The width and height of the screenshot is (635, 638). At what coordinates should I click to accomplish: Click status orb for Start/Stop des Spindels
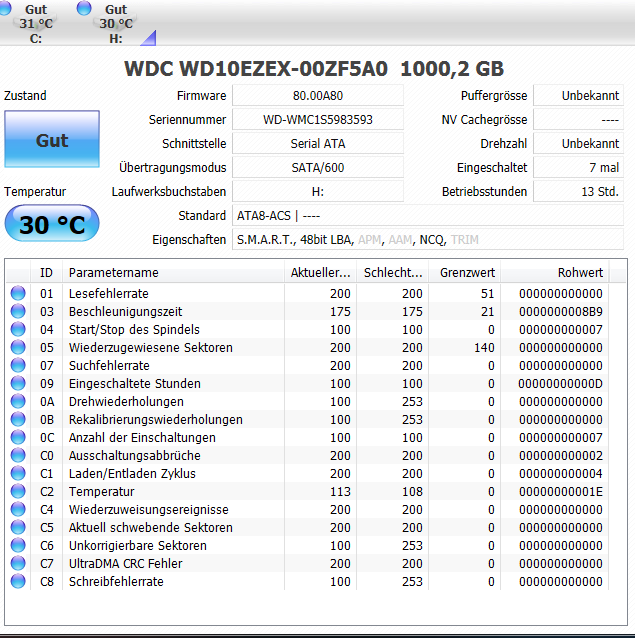pyautogui.click(x=18, y=329)
